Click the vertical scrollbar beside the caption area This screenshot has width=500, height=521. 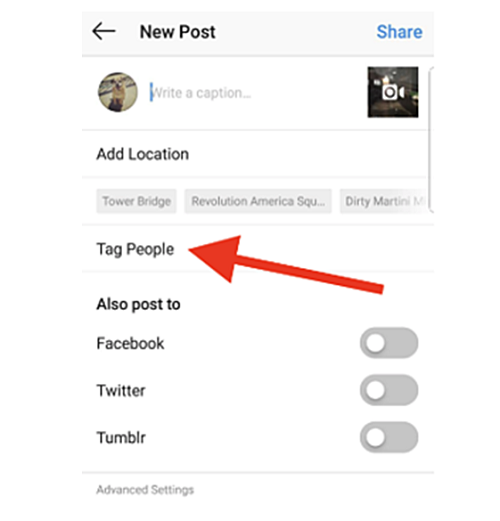431,139
